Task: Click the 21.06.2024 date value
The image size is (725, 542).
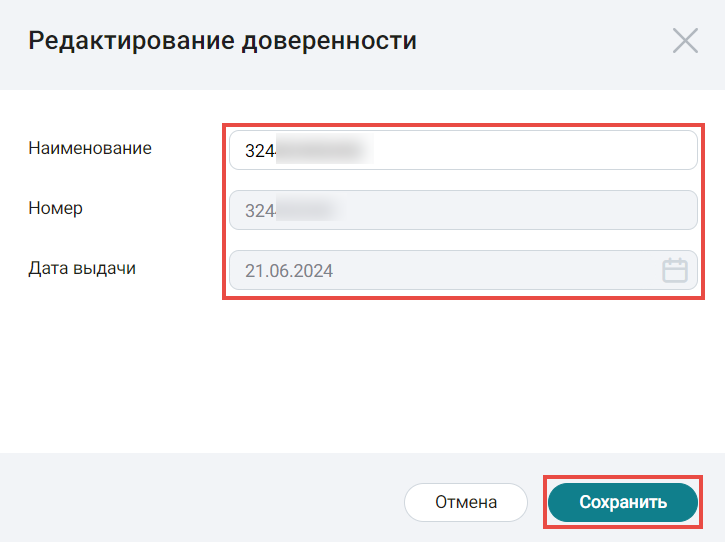Action: pyautogui.click(x=289, y=271)
